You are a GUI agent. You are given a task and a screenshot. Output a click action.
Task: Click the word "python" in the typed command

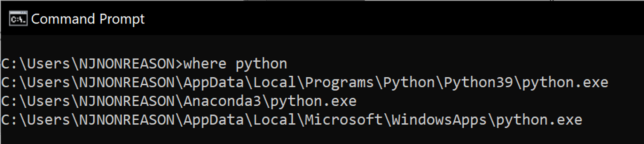[261, 64]
